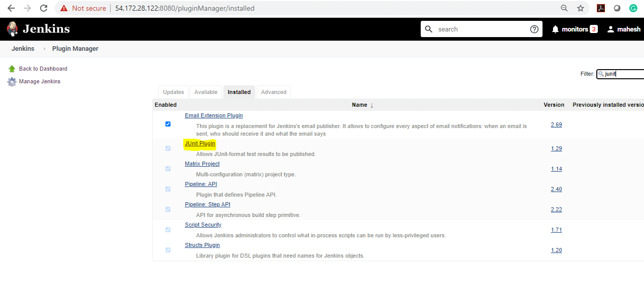Click the mahesh user name link
Viewport: 644px width, 281px height.
click(x=629, y=29)
